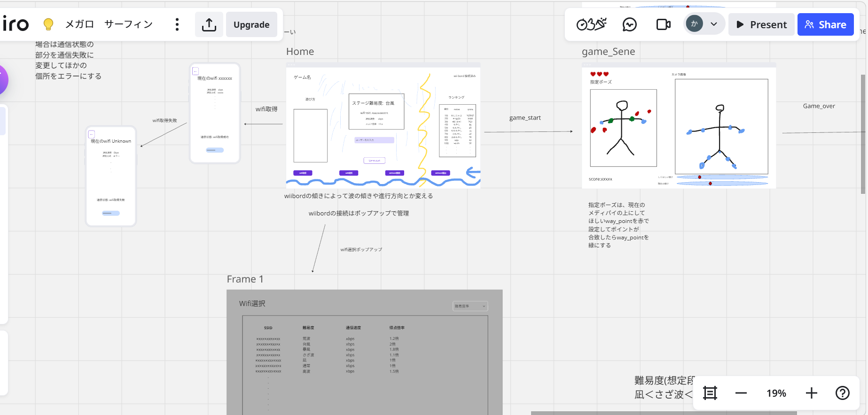The image size is (868, 415).
Task: Zoom out with the minus button
Action: click(741, 393)
